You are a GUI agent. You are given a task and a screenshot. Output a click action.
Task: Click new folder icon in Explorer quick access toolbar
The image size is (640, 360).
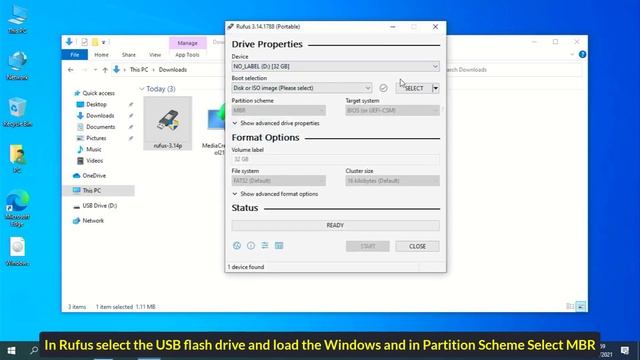(x=95, y=42)
